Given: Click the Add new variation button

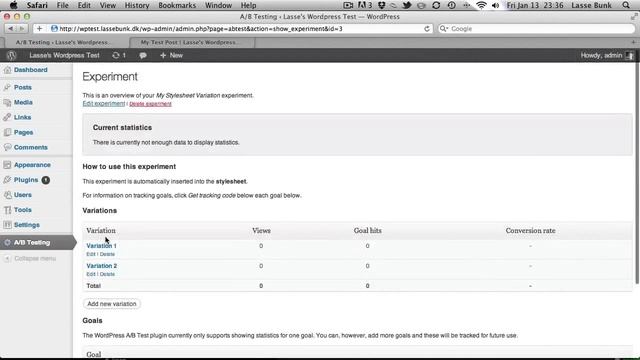Looking at the screenshot, I should pos(111,304).
